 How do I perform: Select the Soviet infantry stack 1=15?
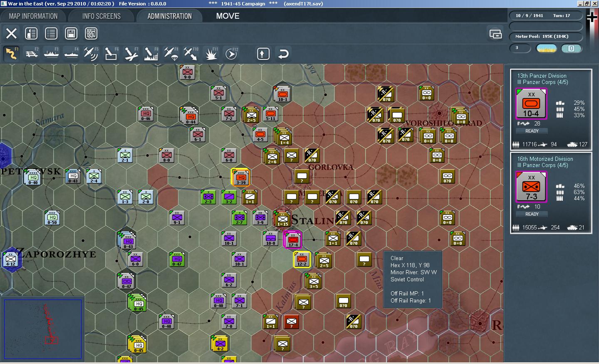pyautogui.click(x=282, y=219)
